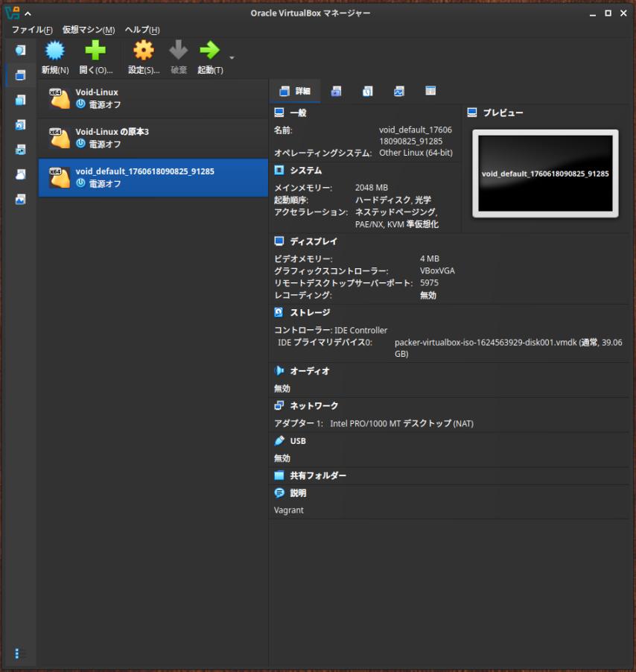
Task: Click the ハードディスク, 光学 boot order value
Action: coord(392,200)
